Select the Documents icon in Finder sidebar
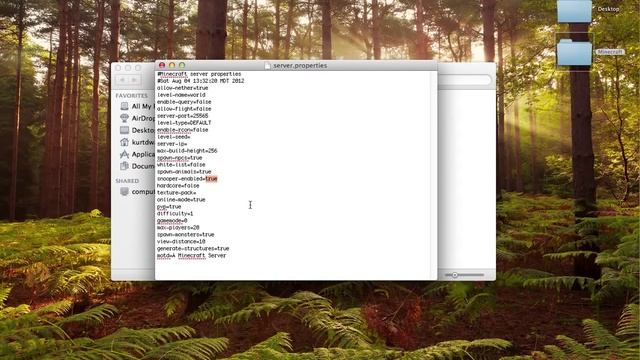This screenshot has width=640, height=360. click(124, 166)
